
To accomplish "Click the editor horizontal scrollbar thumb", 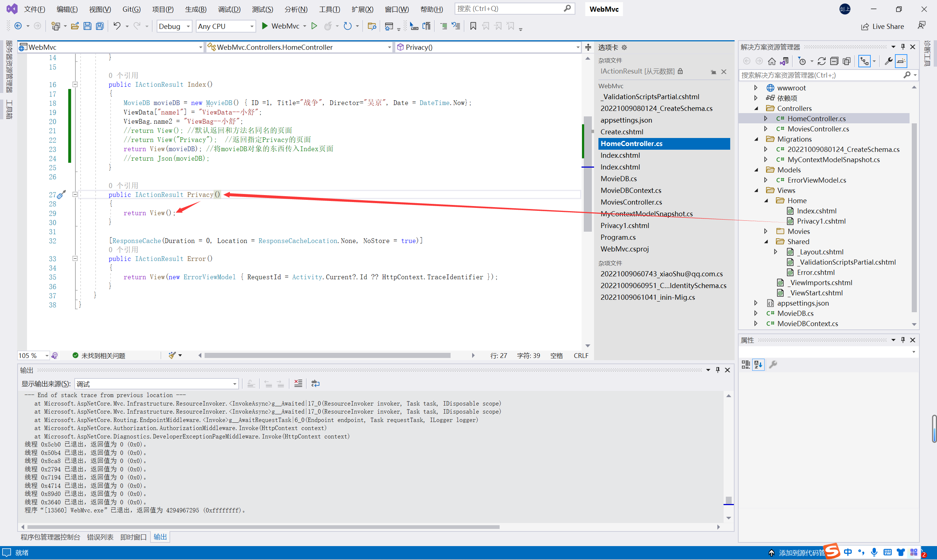I will (x=327, y=355).
